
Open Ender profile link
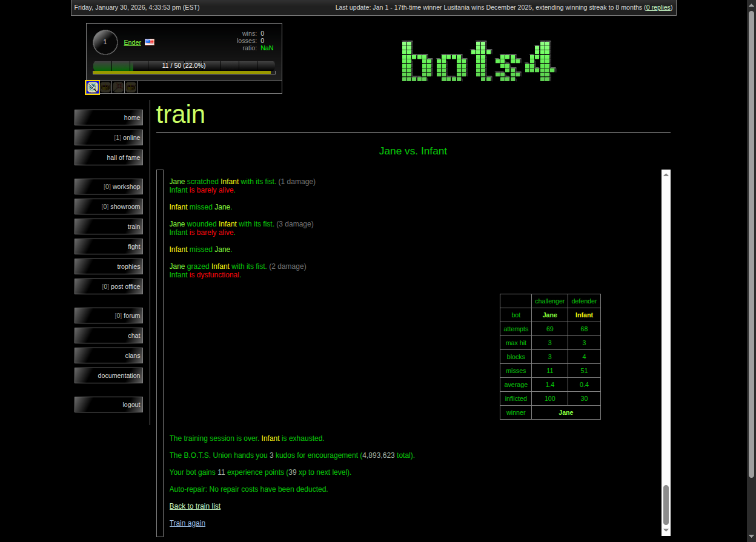(x=132, y=42)
